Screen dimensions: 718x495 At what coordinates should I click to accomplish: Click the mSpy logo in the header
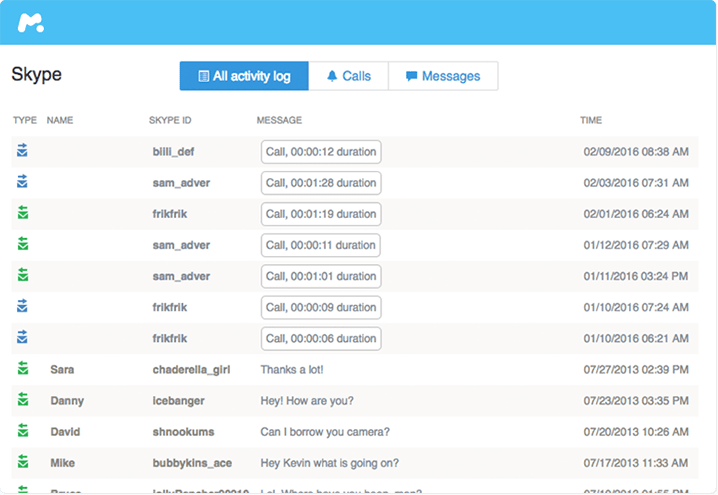click(31, 22)
